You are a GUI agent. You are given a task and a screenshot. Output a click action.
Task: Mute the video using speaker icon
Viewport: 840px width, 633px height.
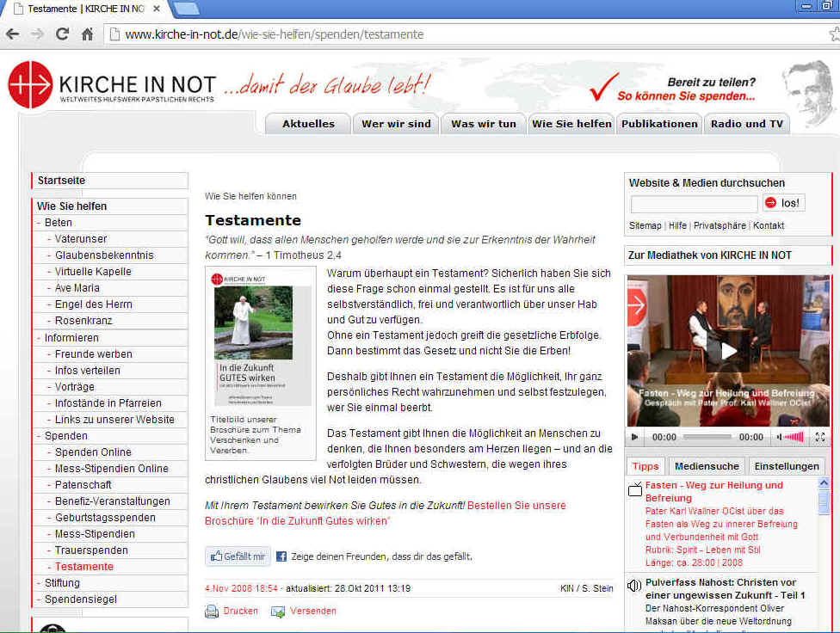pyautogui.click(x=780, y=437)
